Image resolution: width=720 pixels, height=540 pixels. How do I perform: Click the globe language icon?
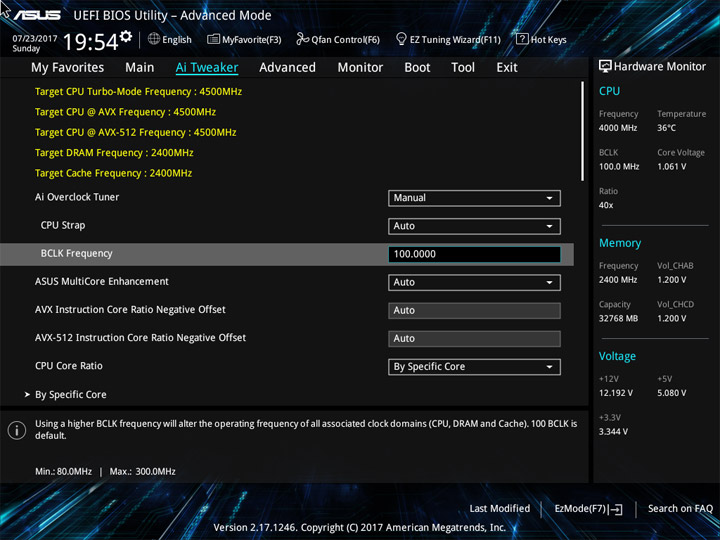[154, 39]
